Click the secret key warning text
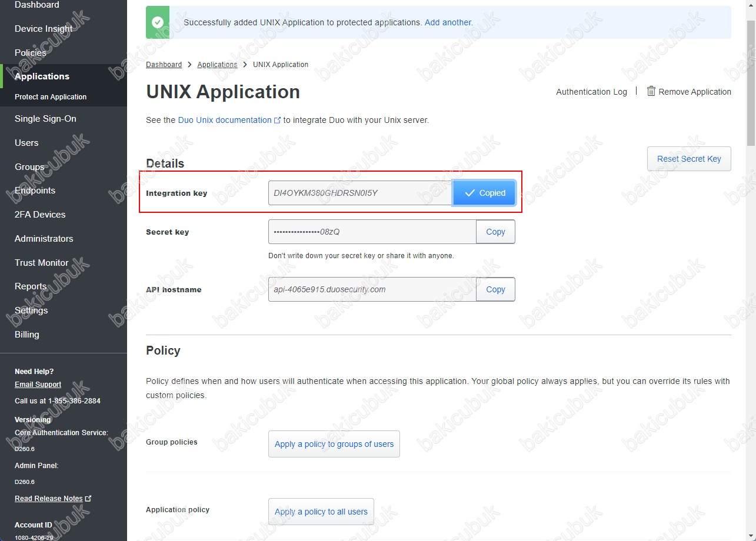Viewport: 756px width, 541px height. (361, 256)
